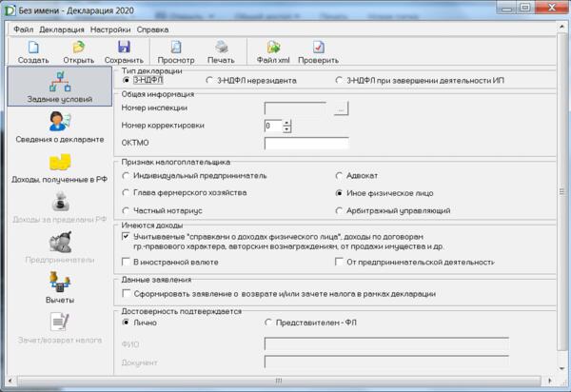Check the declaration with Проверить

pyautogui.click(x=318, y=52)
